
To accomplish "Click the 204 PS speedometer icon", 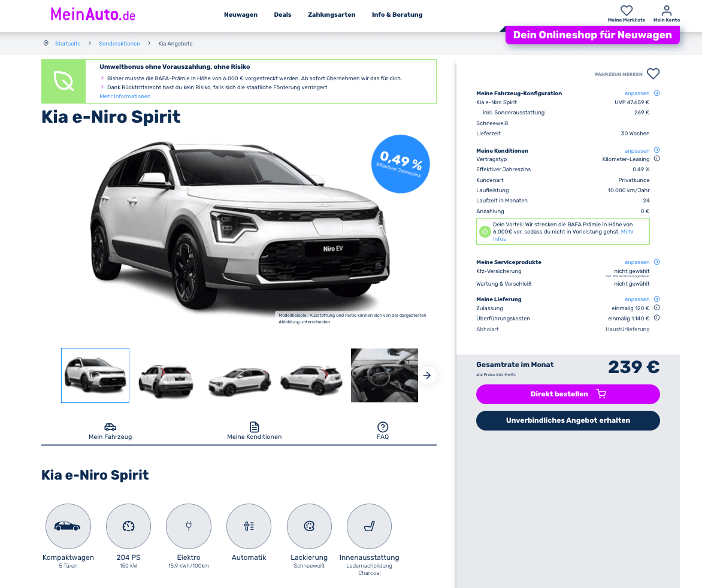I will tap(129, 526).
